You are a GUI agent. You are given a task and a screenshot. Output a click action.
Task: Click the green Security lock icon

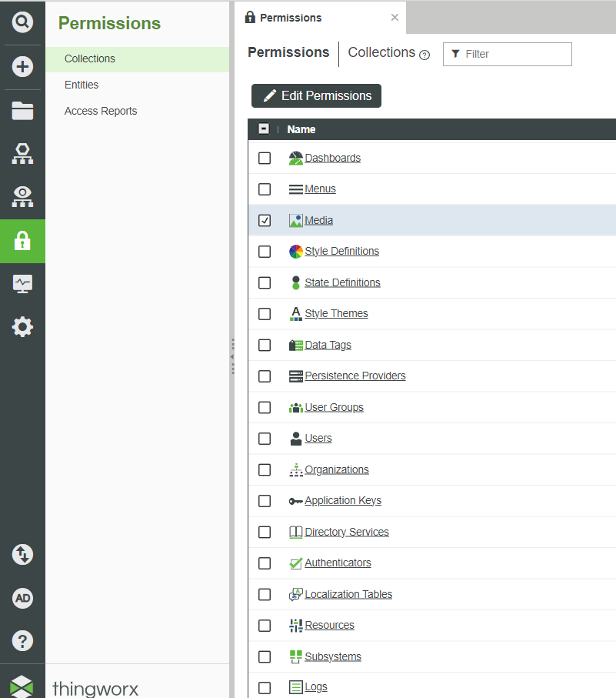tap(22, 241)
